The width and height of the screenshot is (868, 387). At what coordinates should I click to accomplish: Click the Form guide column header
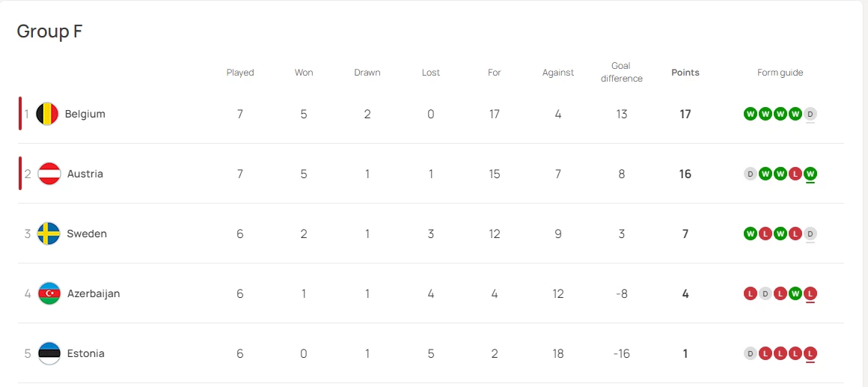click(x=780, y=73)
